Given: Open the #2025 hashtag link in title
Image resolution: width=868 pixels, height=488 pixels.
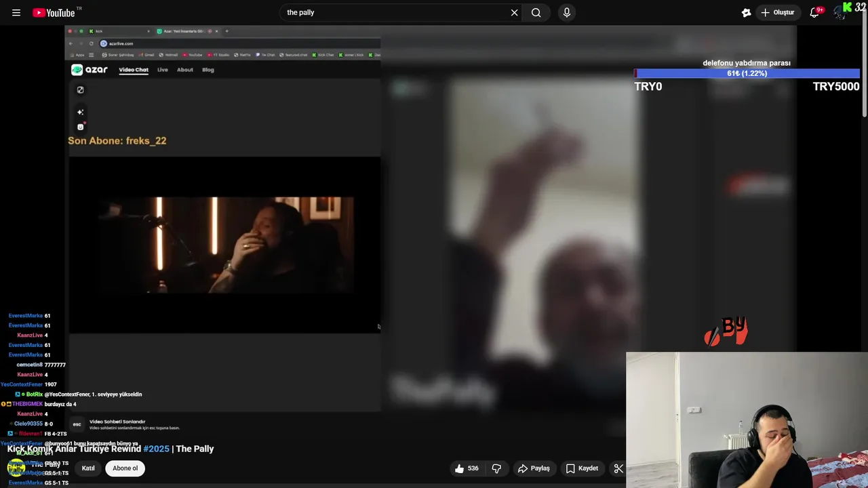Looking at the screenshot, I should coord(156,449).
